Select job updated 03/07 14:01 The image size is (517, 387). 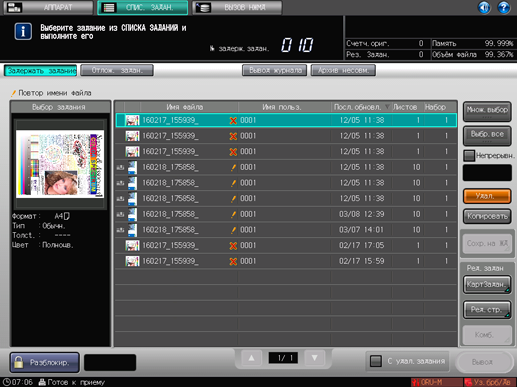click(286, 230)
